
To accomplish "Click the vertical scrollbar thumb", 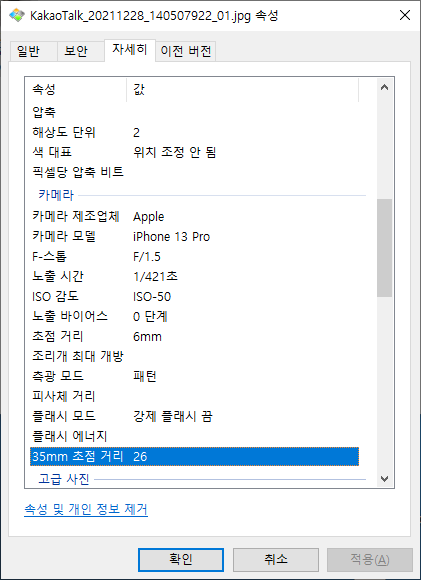I will pos(384,248).
